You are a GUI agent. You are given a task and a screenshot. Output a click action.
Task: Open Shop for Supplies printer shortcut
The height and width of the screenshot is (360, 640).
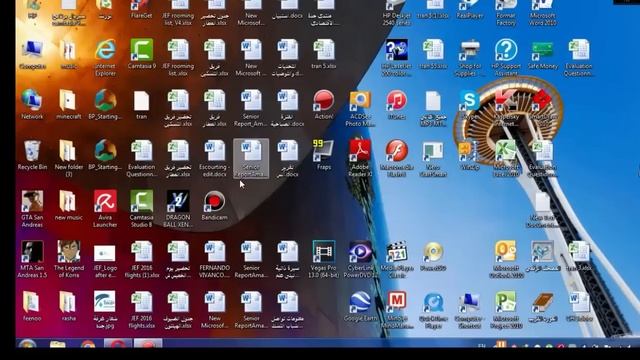point(469,58)
